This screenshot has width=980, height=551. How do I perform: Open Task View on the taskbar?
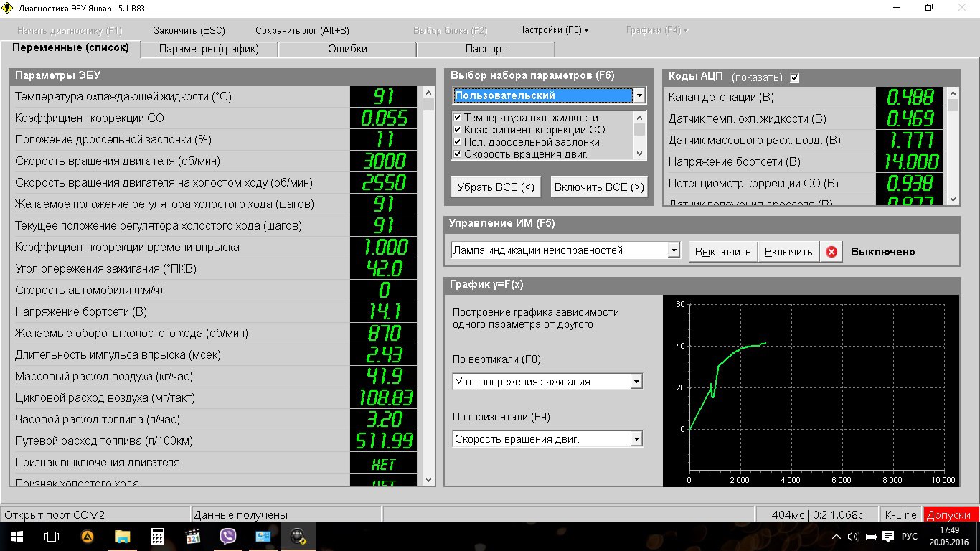(x=52, y=536)
